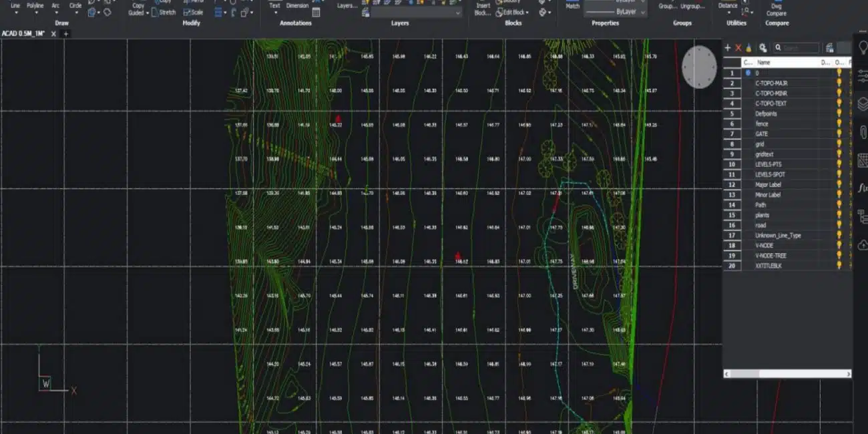This screenshot has width=868, height=434.
Task: Click the Edit Block tool
Action: [x=514, y=12]
